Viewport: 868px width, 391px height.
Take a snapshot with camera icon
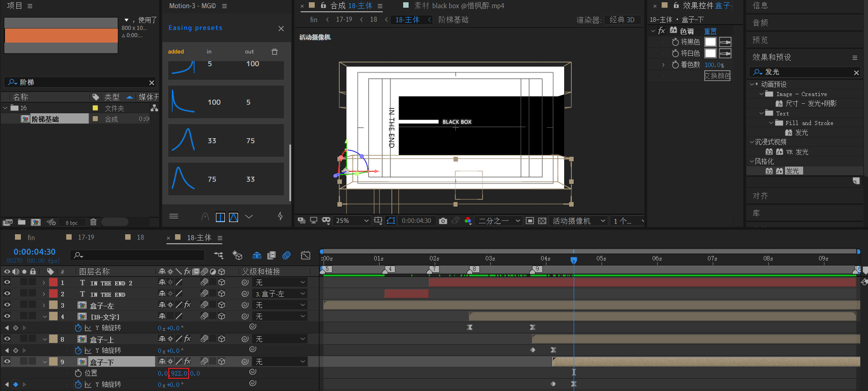pos(443,221)
